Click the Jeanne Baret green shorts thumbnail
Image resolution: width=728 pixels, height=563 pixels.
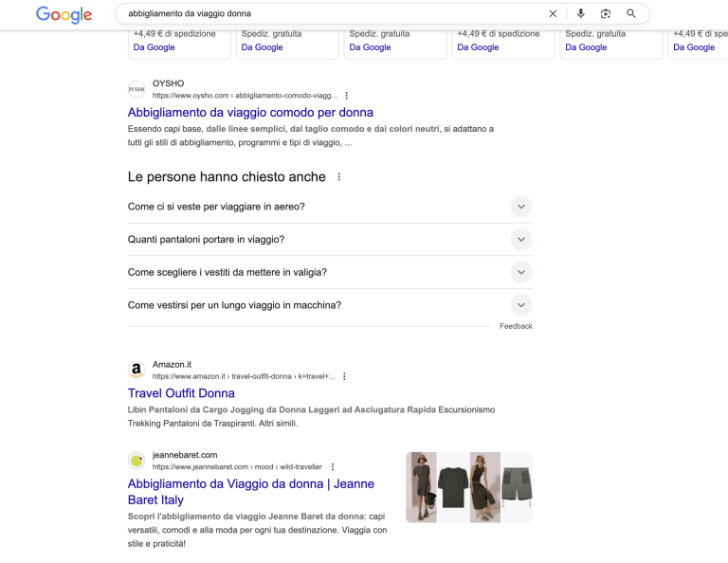517,486
